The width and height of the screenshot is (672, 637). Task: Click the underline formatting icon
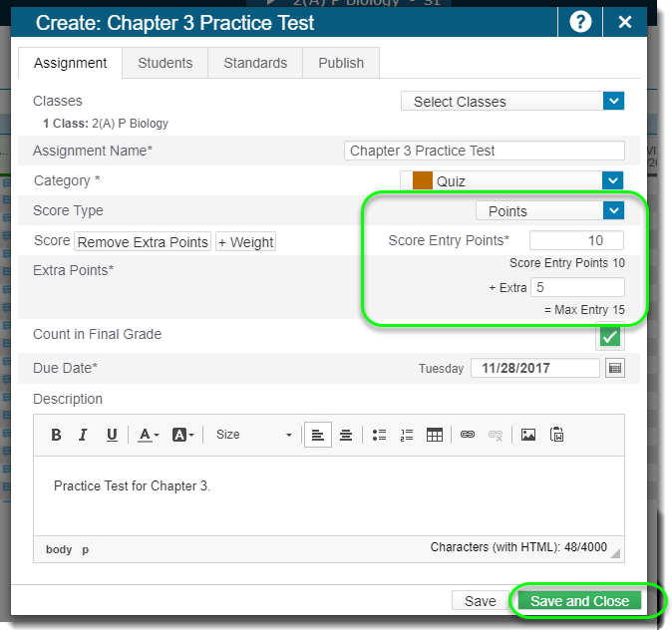pyautogui.click(x=112, y=435)
